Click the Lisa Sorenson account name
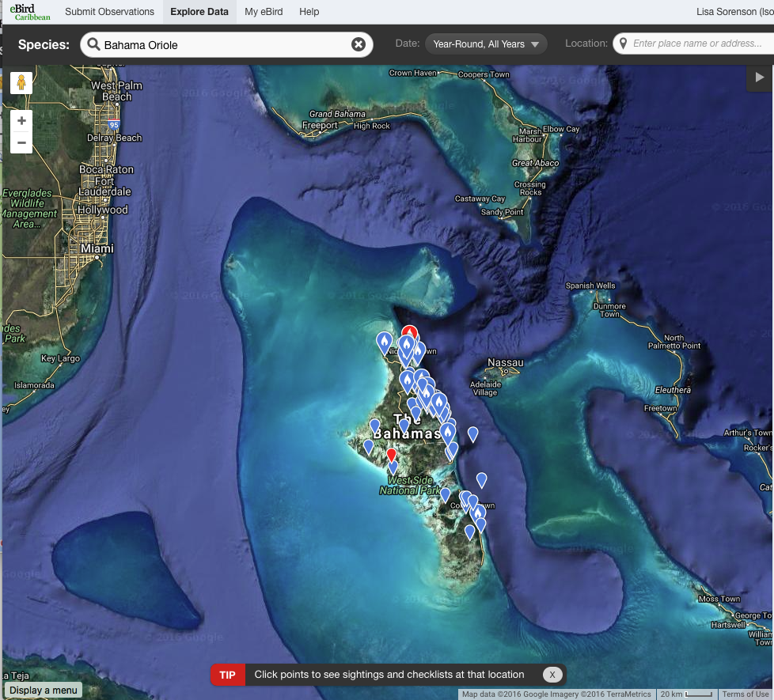Image resolution: width=774 pixels, height=700 pixels. pyautogui.click(x=732, y=12)
